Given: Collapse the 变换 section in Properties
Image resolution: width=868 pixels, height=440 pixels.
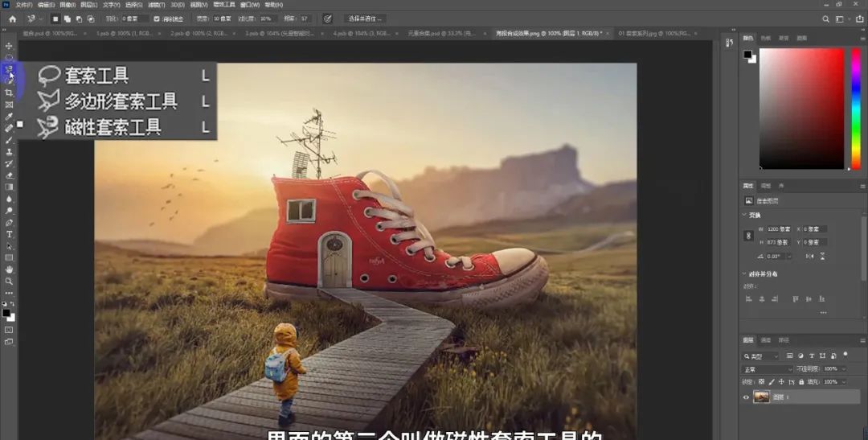Looking at the screenshot, I should click(x=744, y=215).
